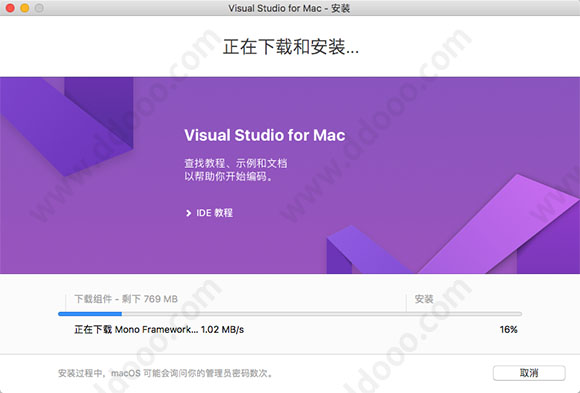Click the '正在下载和安装...' heading
Image resolution: width=580 pixels, height=393 pixels.
290,47
